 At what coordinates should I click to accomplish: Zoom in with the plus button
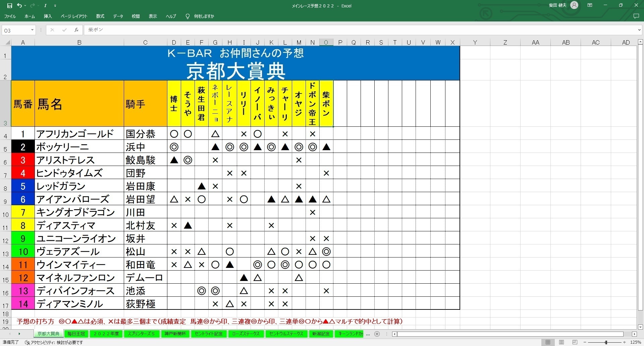[624, 342]
